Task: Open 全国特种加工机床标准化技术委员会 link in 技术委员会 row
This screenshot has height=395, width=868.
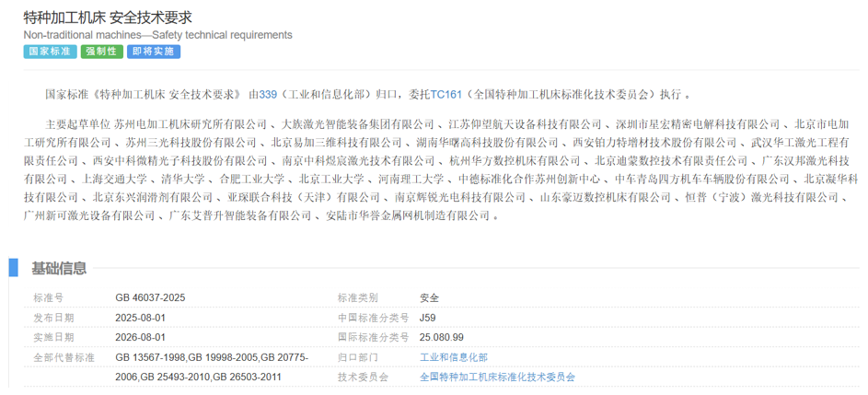Action: coord(498,378)
